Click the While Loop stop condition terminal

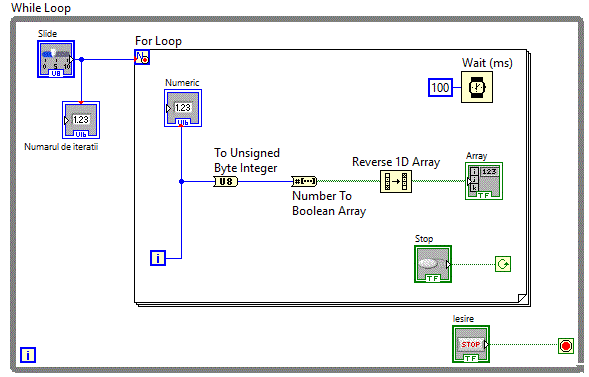pos(566,345)
